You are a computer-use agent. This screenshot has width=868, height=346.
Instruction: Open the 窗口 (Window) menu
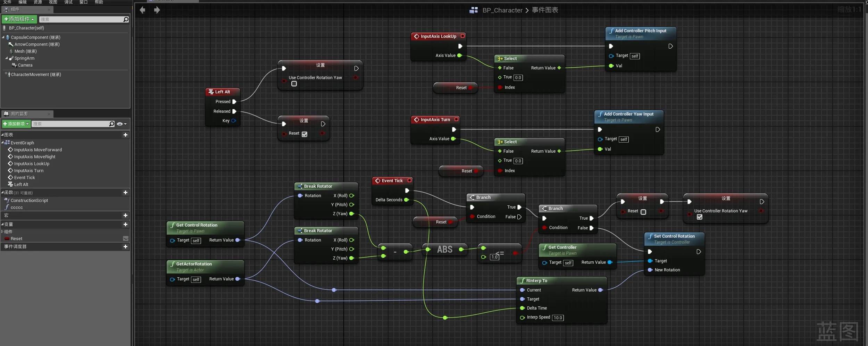(83, 2)
